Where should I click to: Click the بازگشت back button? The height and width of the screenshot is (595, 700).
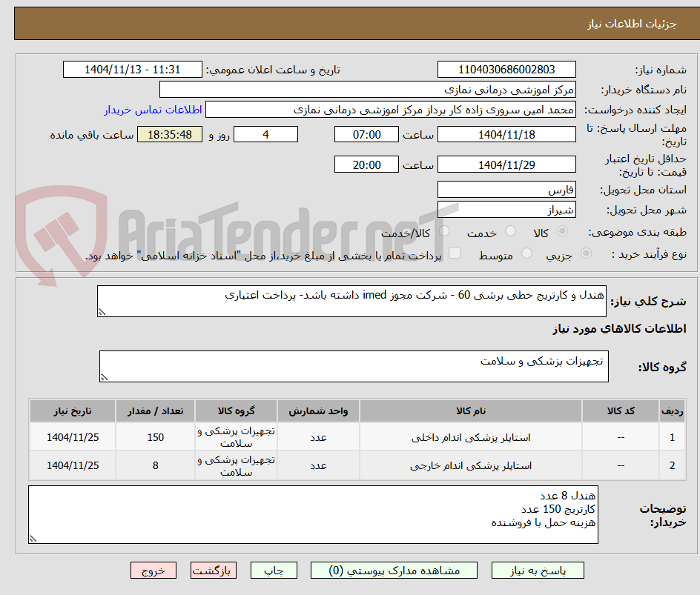pyautogui.click(x=213, y=571)
